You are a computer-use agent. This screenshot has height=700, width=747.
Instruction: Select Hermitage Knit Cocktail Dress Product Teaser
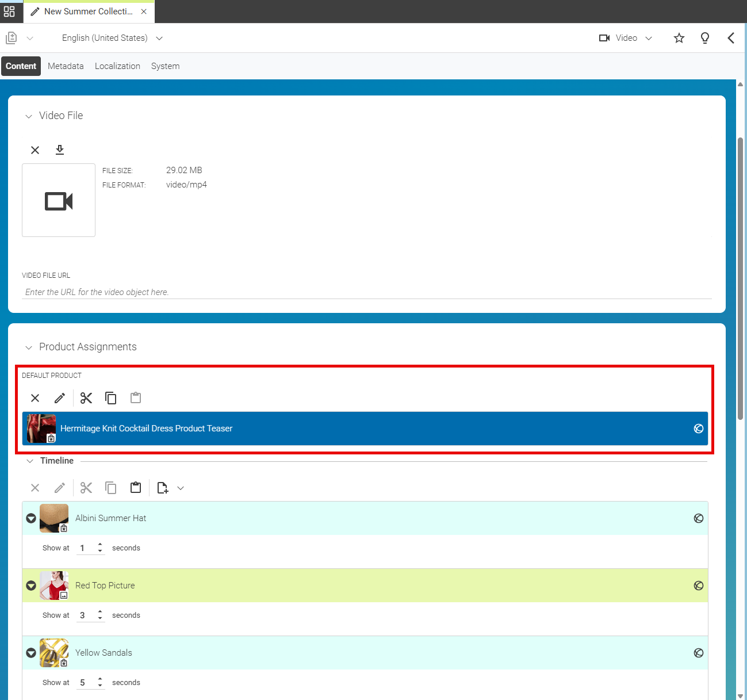click(365, 429)
